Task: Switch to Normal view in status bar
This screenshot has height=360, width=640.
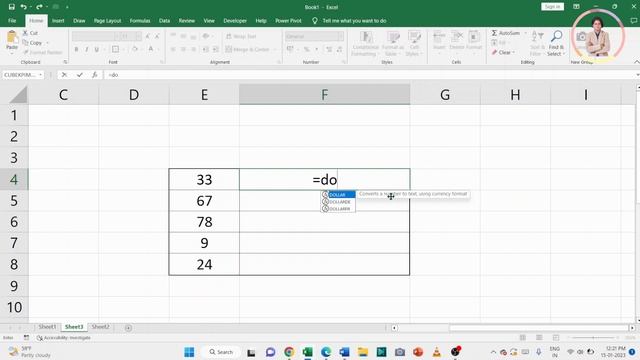Action: [522, 338]
